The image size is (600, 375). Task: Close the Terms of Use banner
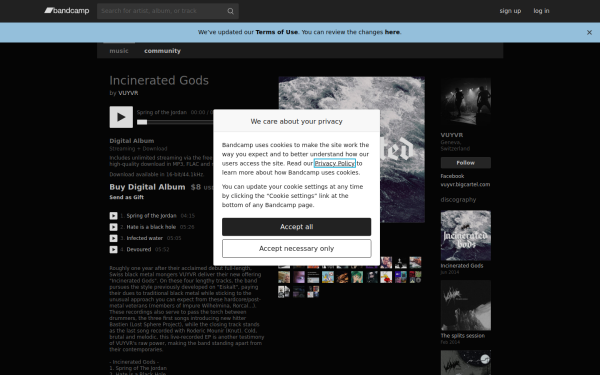click(589, 33)
